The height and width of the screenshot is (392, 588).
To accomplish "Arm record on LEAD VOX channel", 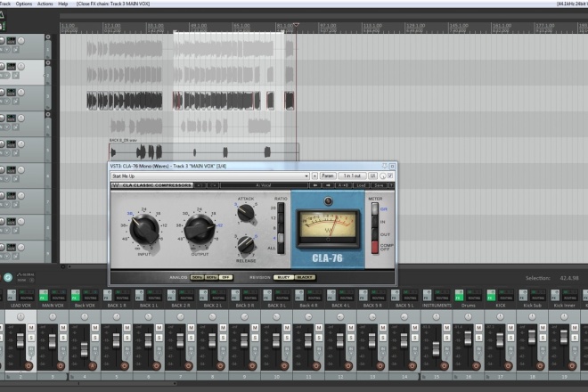I will coord(28,365).
